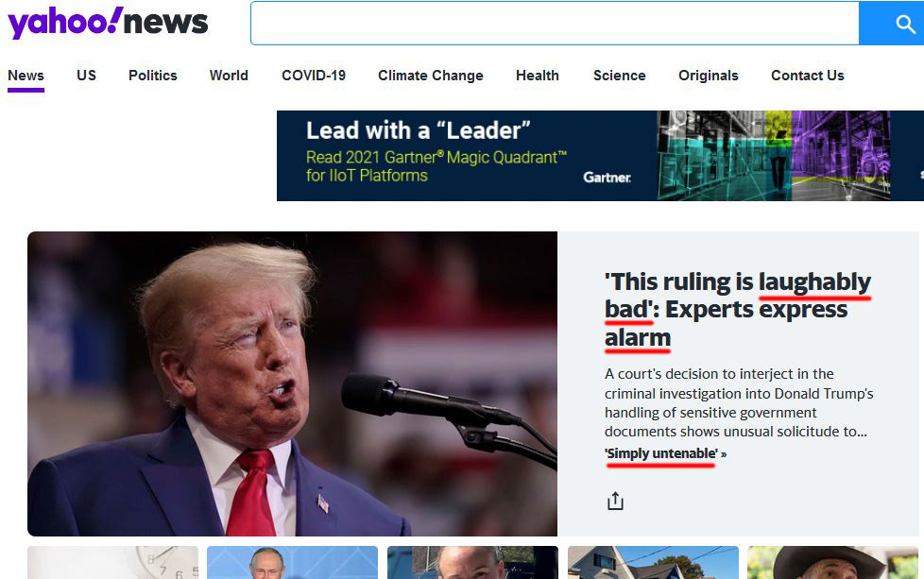Click into the search input field
924x579 pixels.
(x=555, y=23)
